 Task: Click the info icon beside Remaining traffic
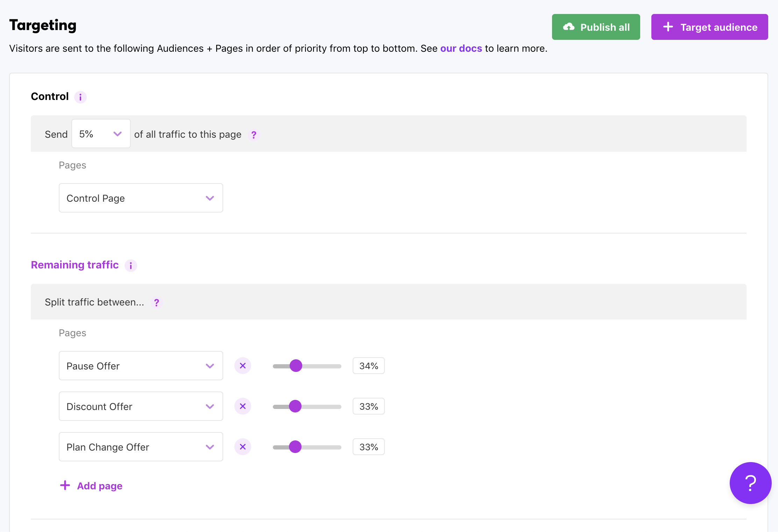coord(131,266)
